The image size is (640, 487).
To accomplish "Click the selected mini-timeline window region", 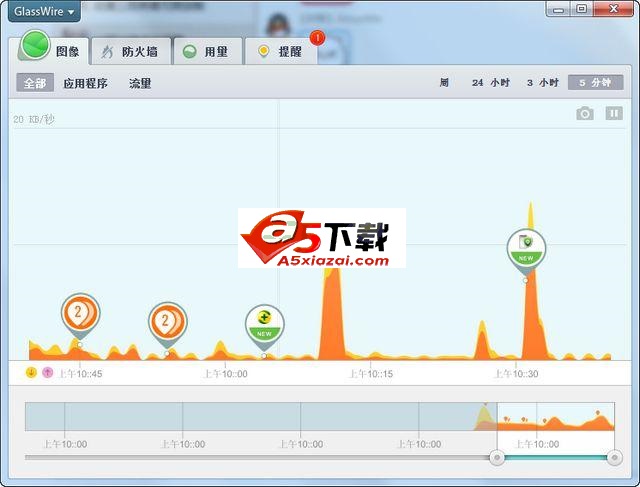I will coord(556,416).
